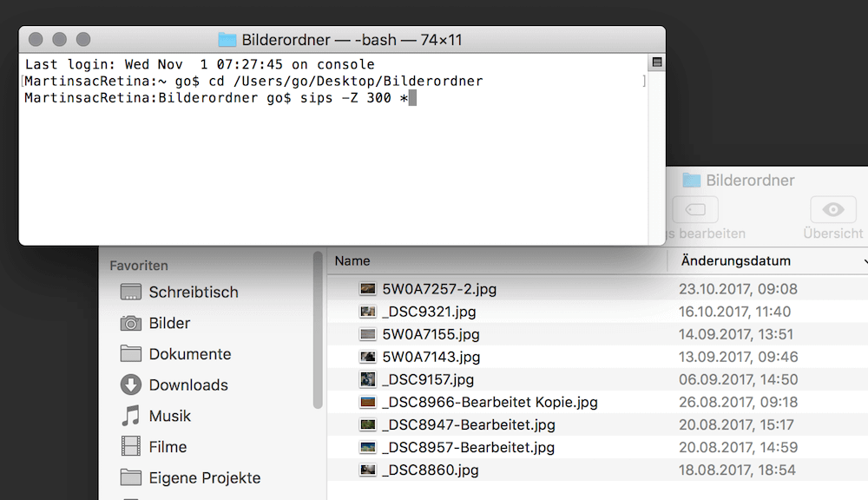Sort the file list by Name column
This screenshot has height=500, width=868.
[352, 260]
